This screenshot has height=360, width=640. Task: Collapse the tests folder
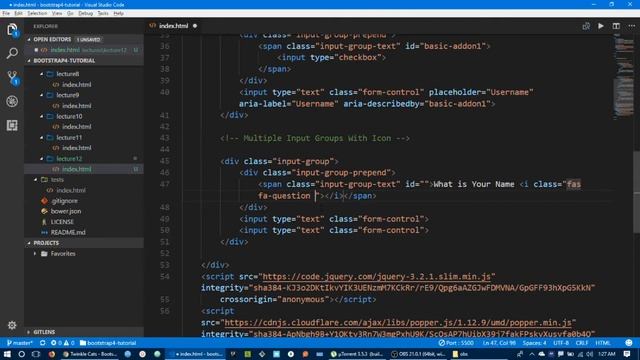click(x=36, y=180)
